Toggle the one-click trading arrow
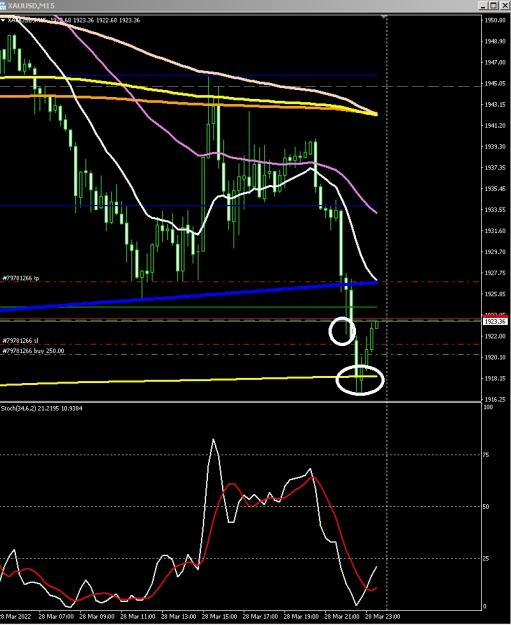This screenshot has height=625, width=511. coord(2,20)
